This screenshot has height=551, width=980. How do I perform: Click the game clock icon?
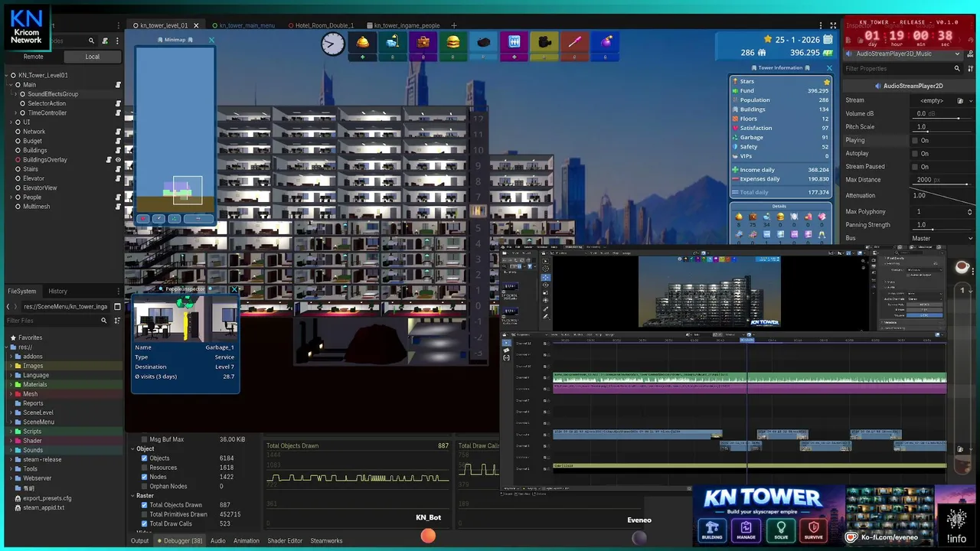point(332,44)
